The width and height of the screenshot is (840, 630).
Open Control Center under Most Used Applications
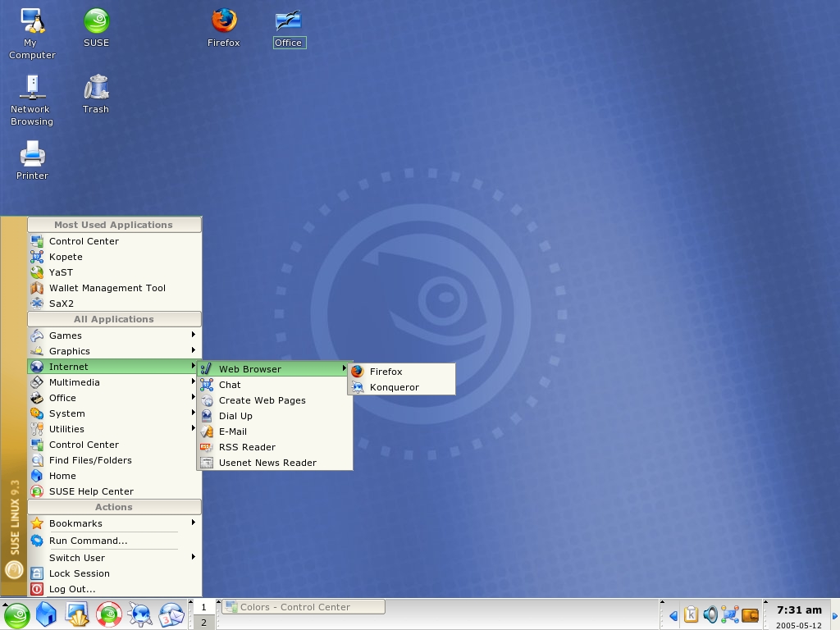click(114, 241)
